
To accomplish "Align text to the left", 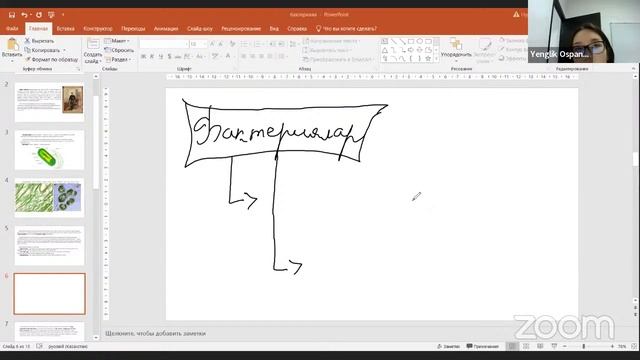I will [243, 56].
